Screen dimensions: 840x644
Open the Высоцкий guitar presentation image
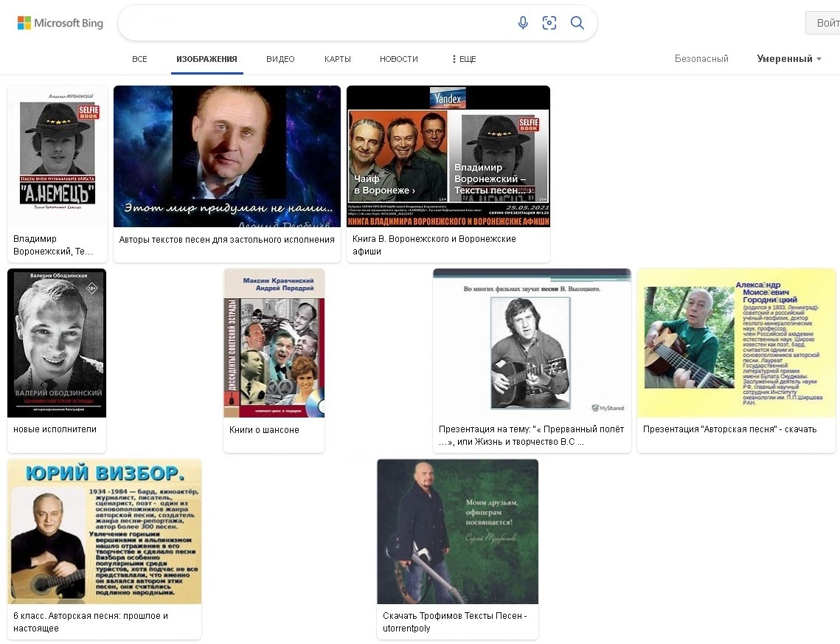[532, 343]
